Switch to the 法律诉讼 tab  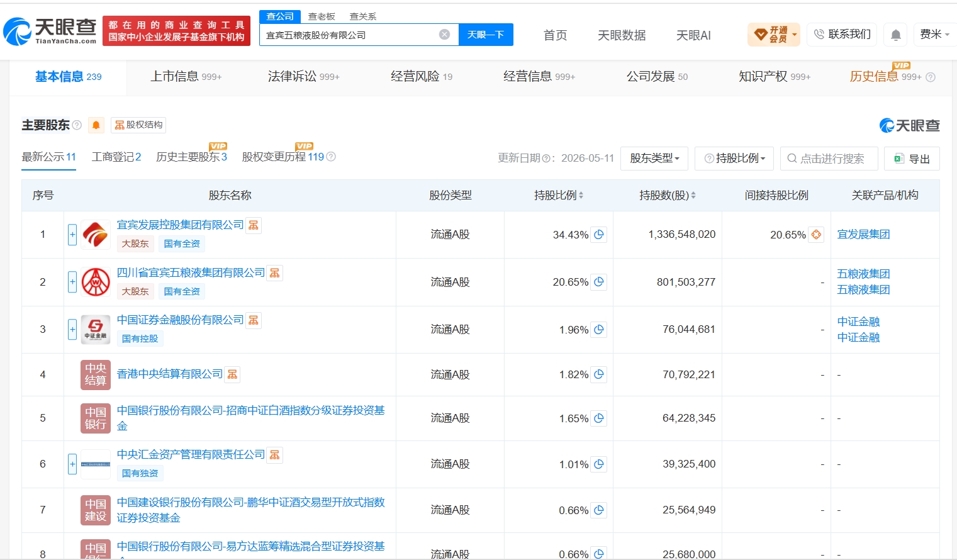click(303, 77)
